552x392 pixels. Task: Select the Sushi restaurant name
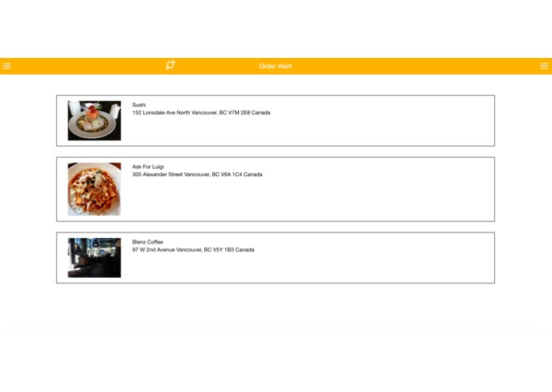point(139,105)
